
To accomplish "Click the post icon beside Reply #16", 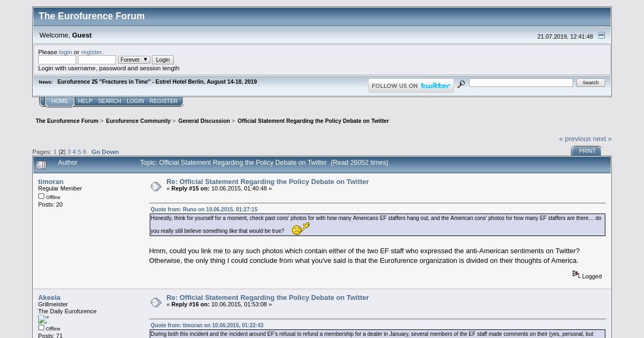I will click(x=156, y=302).
